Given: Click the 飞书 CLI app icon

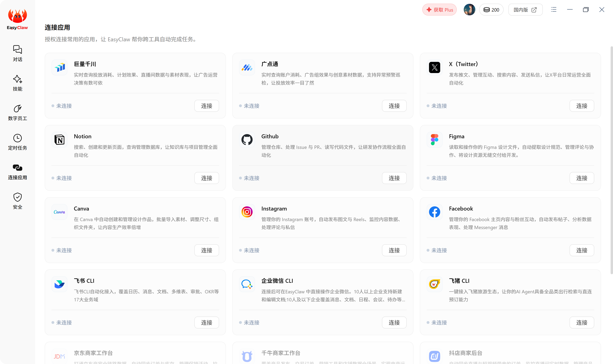Looking at the screenshot, I should (x=60, y=284).
